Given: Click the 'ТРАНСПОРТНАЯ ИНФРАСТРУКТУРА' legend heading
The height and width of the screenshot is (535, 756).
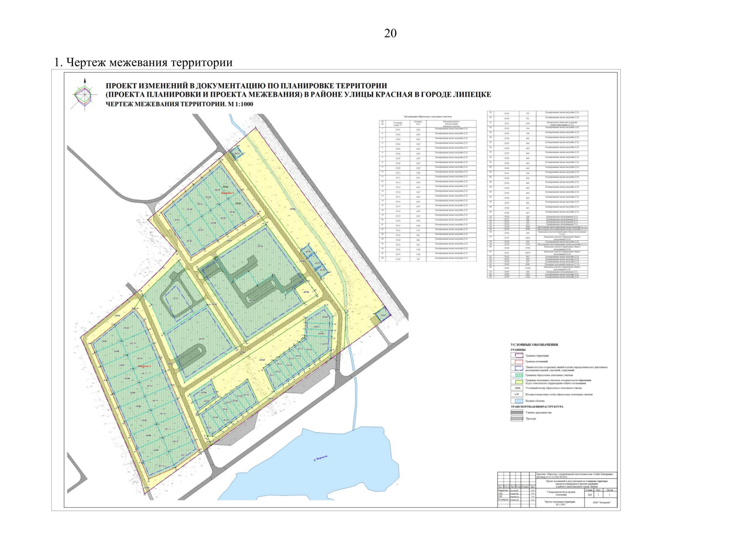Looking at the screenshot, I should tap(537, 407).
